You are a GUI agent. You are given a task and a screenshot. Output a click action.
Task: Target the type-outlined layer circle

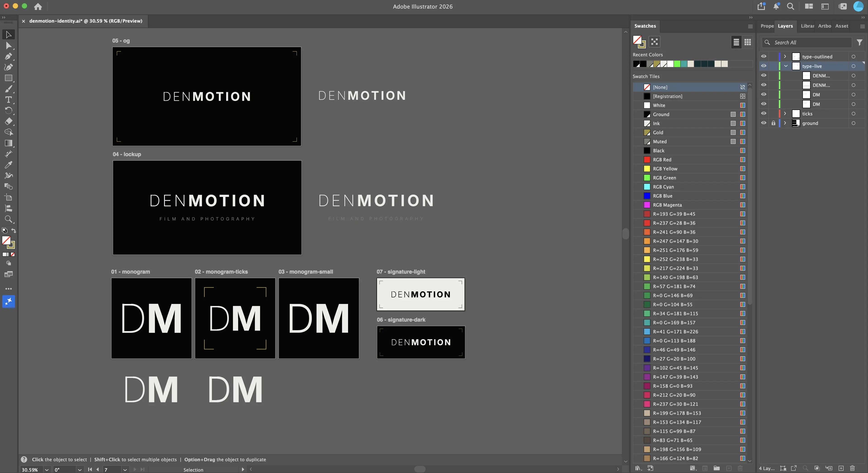click(854, 57)
